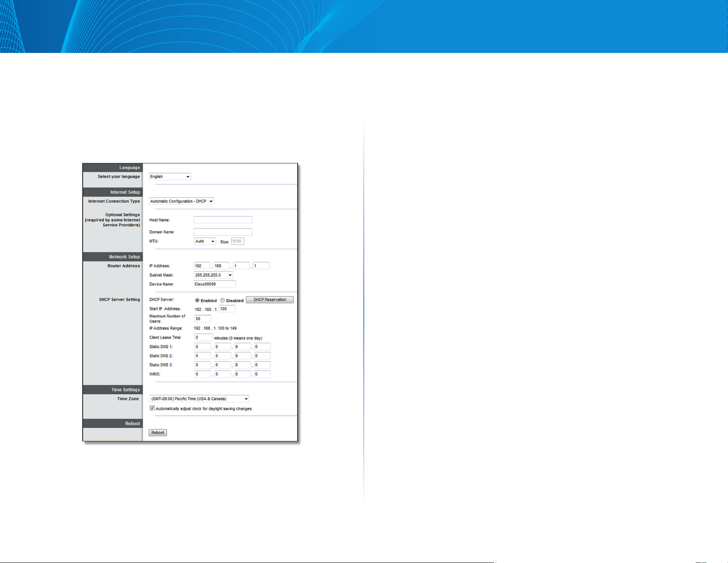Expand the Internet Connection Type dropdown
Image resolution: width=728 pixels, height=563 pixels.
pyautogui.click(x=181, y=201)
